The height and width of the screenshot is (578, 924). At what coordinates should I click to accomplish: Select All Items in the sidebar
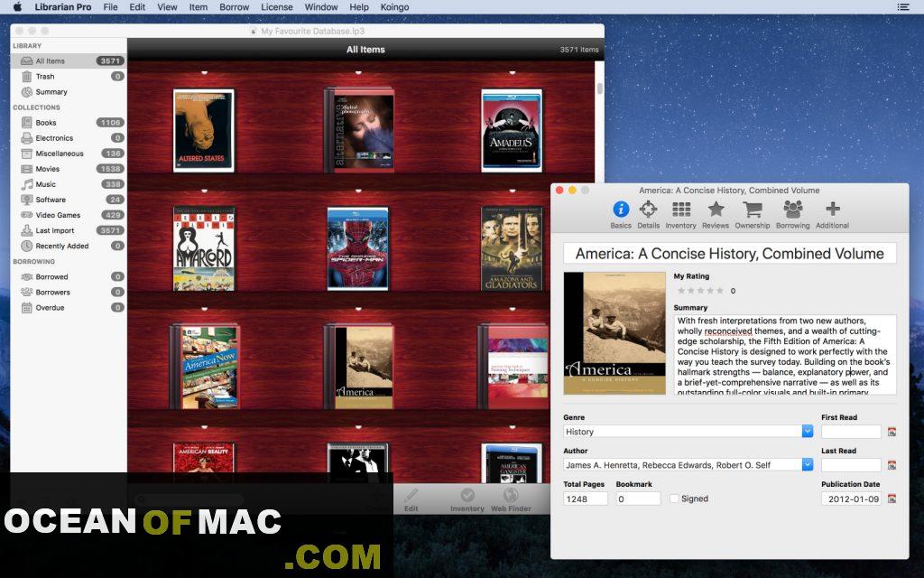point(69,61)
